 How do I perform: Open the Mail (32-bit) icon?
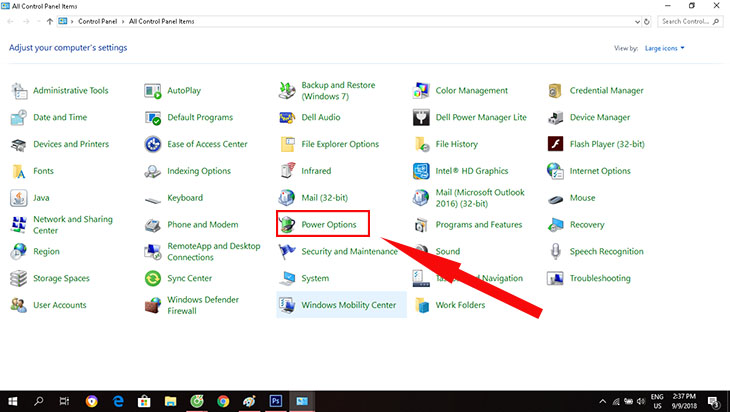coord(287,198)
